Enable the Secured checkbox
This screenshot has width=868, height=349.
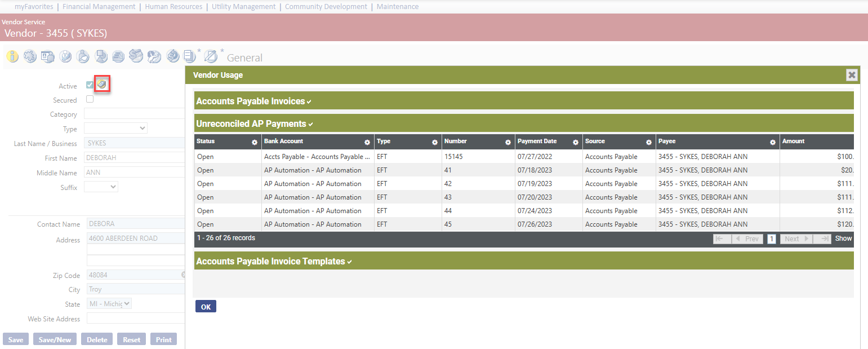point(90,99)
